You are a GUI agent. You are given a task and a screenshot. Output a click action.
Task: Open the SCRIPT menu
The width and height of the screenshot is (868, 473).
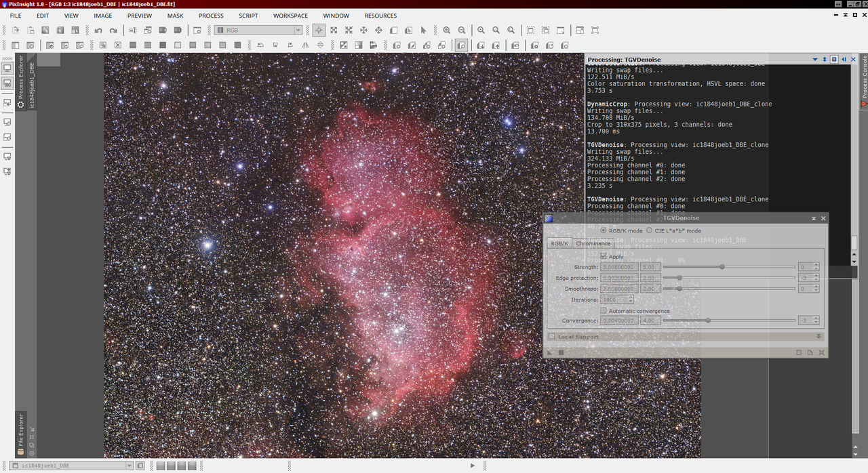(248, 16)
